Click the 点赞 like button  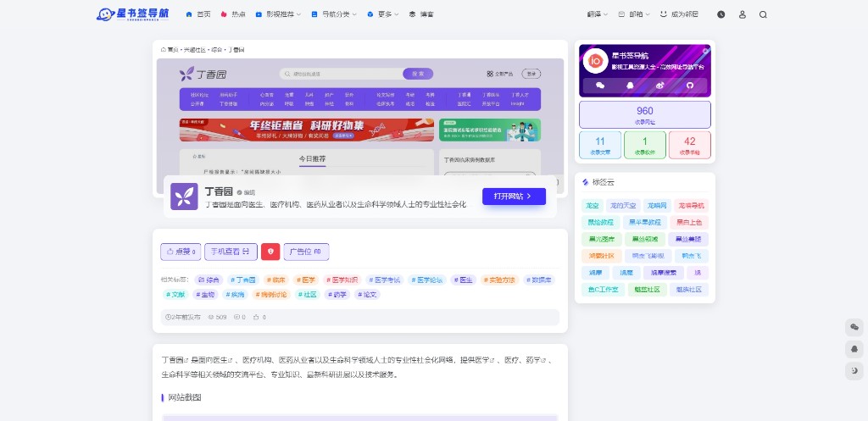[x=181, y=252]
